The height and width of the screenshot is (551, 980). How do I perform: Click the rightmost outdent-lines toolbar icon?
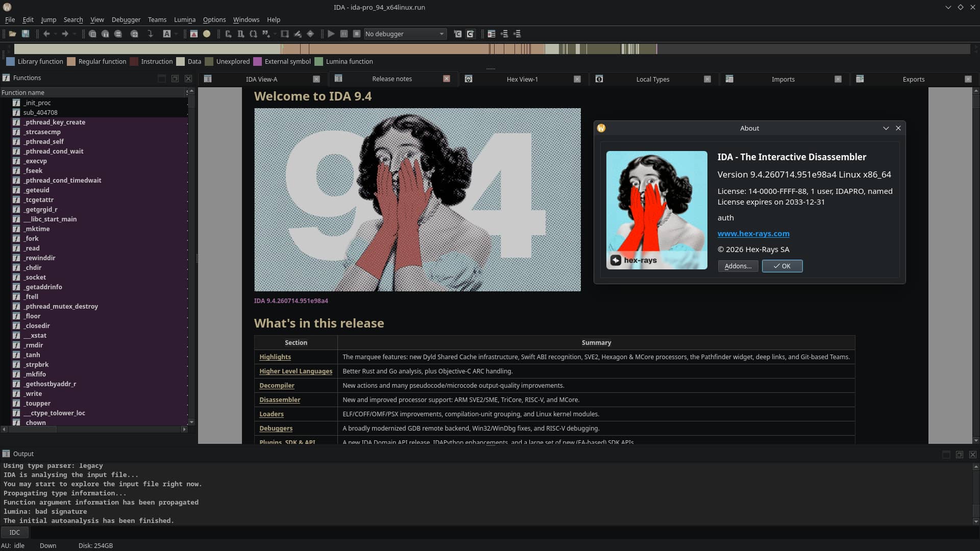517,34
